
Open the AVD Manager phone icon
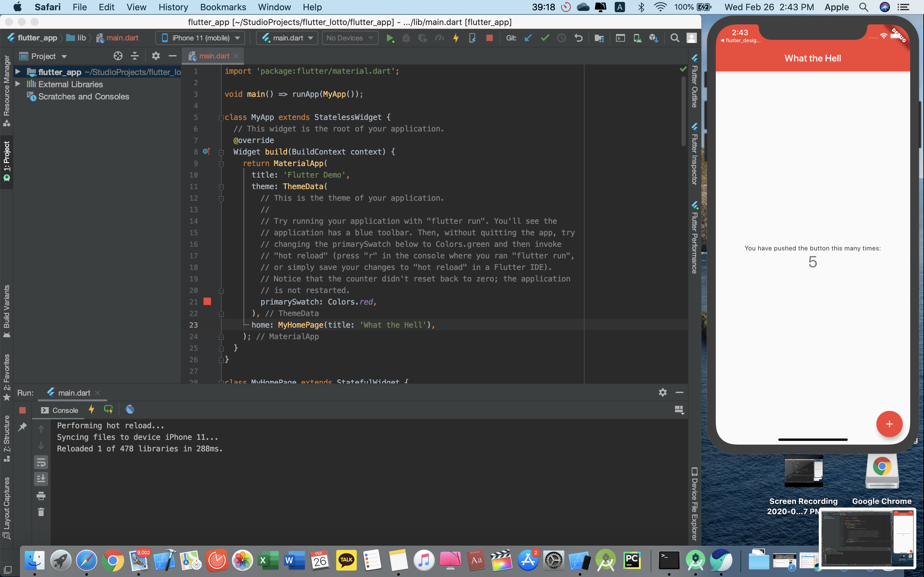tap(637, 38)
